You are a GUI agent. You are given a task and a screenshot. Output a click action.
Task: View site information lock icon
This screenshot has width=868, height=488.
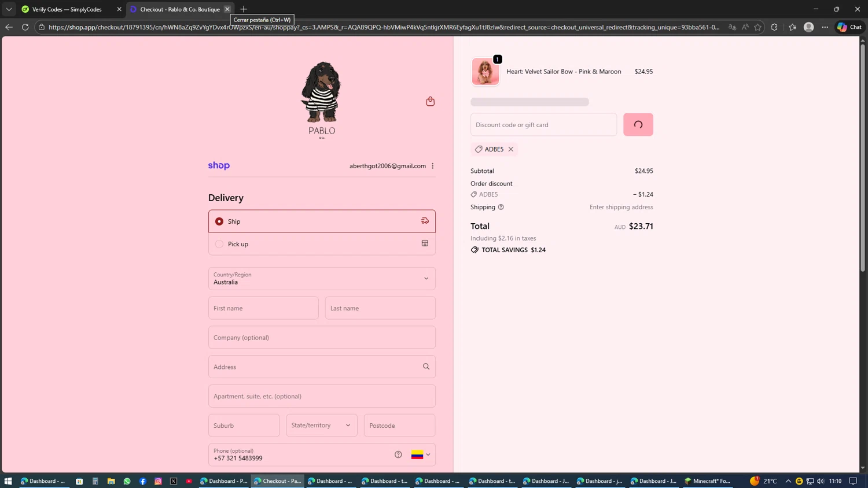point(42,27)
